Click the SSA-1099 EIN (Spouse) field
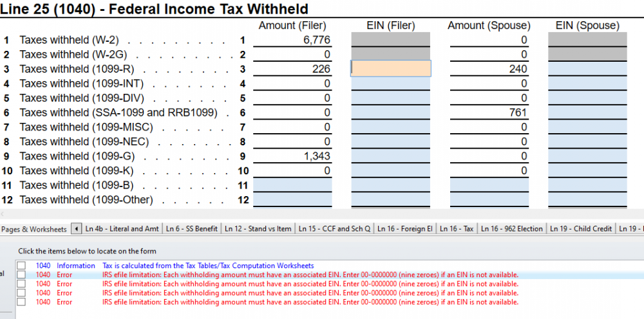The width and height of the screenshot is (644, 319). (588, 113)
